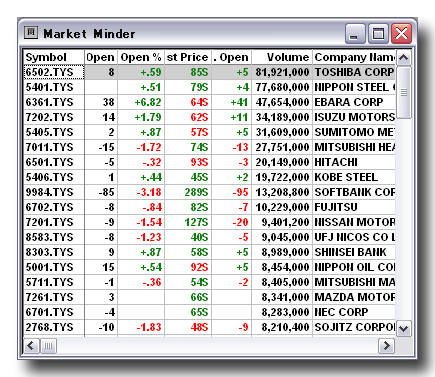This screenshot has width=435, height=377.
Task: Maximize the Market Minder window
Action: (x=378, y=33)
